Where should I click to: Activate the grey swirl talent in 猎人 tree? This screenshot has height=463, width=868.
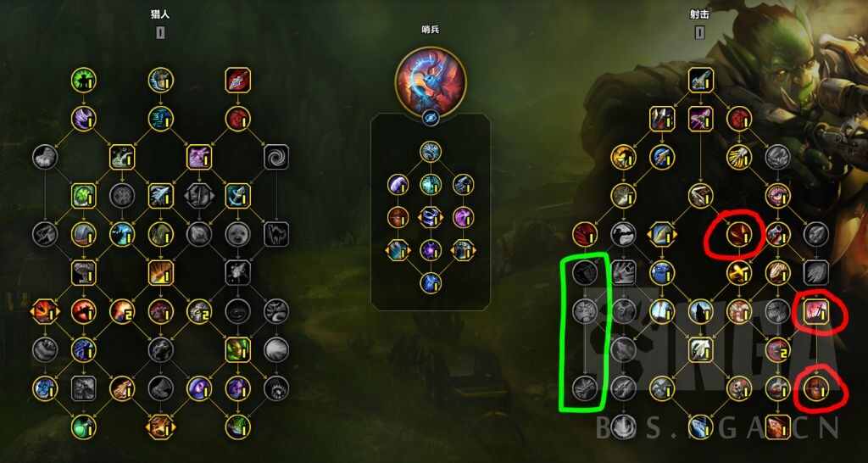pyautogui.click(x=276, y=157)
